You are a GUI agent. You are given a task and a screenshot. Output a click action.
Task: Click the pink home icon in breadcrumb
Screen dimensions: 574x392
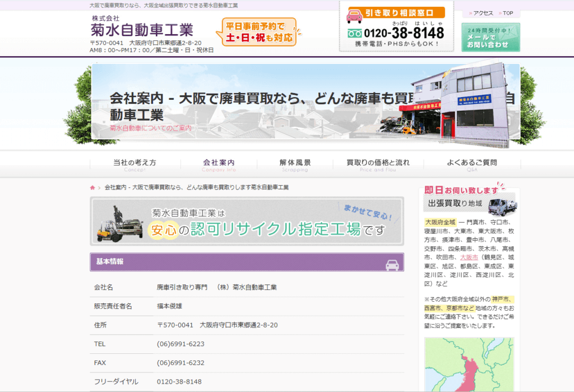[x=92, y=187]
